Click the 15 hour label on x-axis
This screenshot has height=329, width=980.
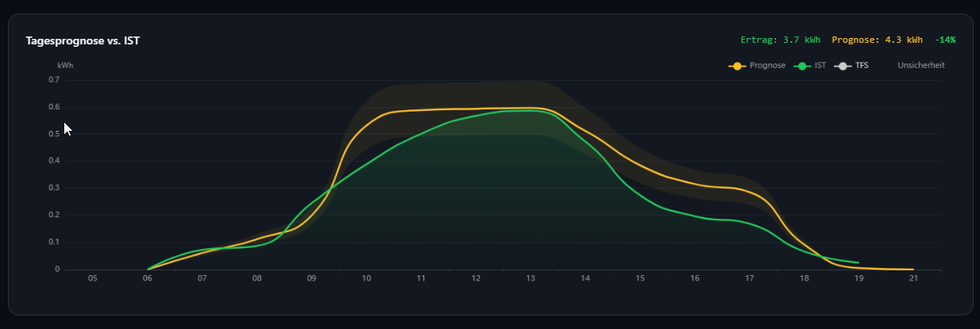point(640,279)
